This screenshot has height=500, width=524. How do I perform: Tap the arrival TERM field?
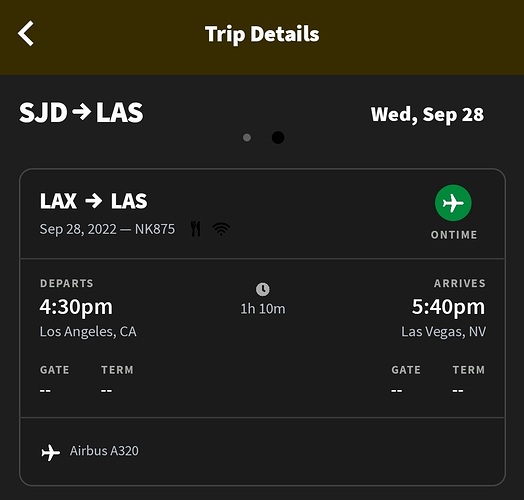[x=469, y=380]
